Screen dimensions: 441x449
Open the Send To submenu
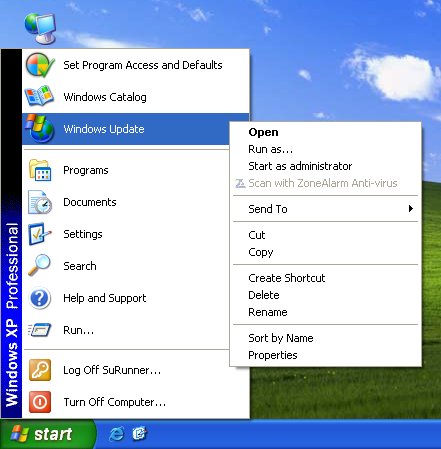[x=325, y=209]
